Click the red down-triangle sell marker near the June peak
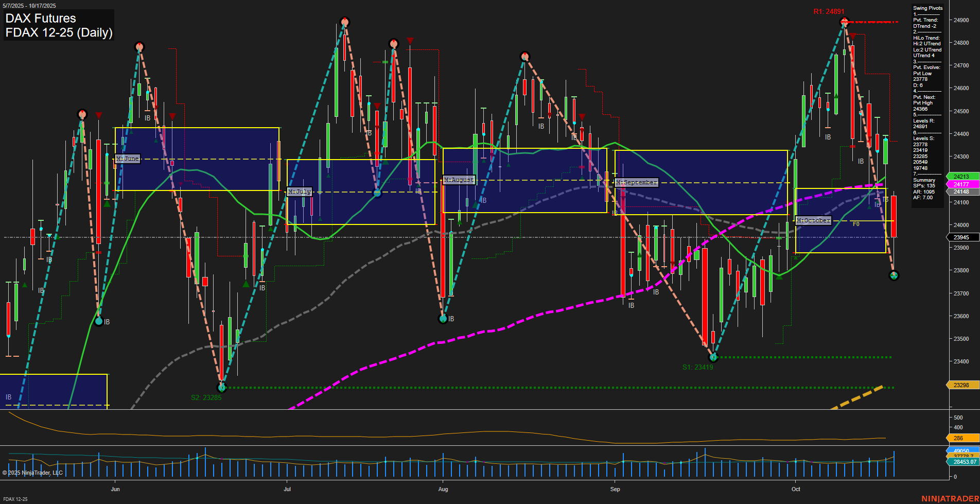Image resolution: width=980 pixels, height=504 pixels. 172,117
